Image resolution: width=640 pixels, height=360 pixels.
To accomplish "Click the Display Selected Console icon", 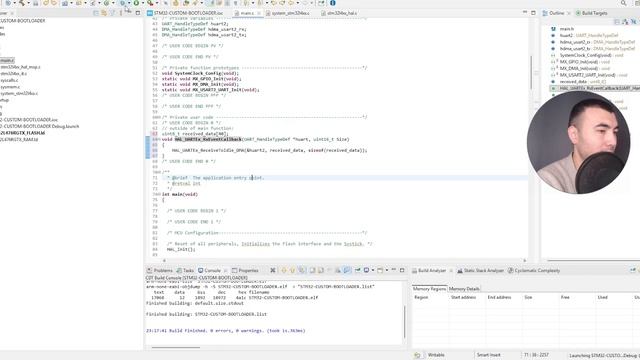I will point(367,270).
